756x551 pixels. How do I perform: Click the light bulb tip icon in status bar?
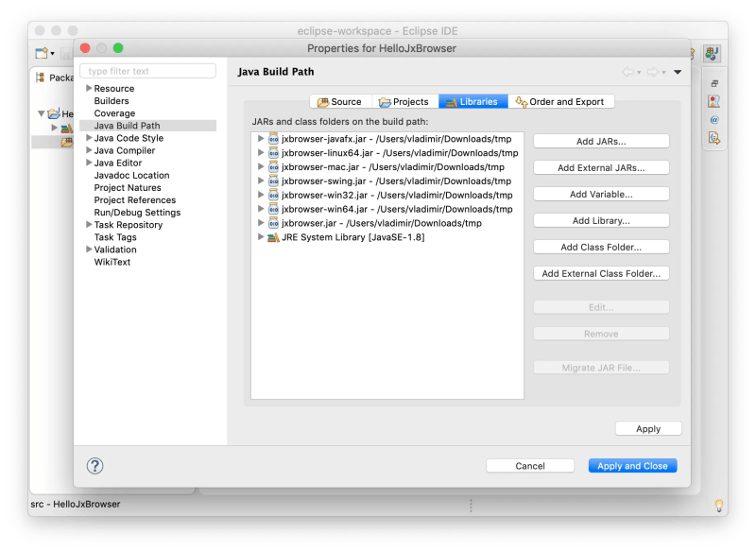coord(719,506)
